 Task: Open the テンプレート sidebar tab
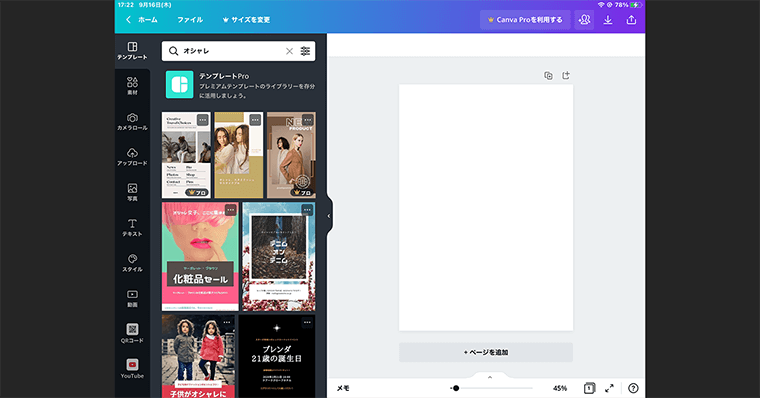point(132,51)
